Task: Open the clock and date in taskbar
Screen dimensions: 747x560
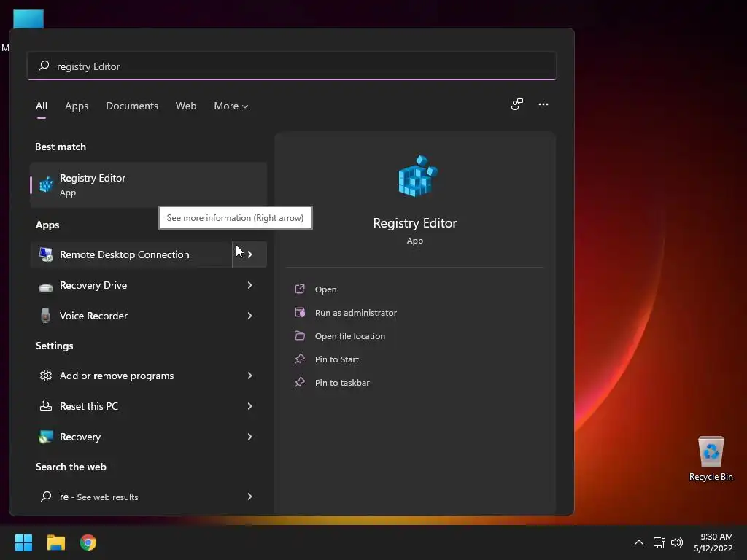Action: (713, 542)
